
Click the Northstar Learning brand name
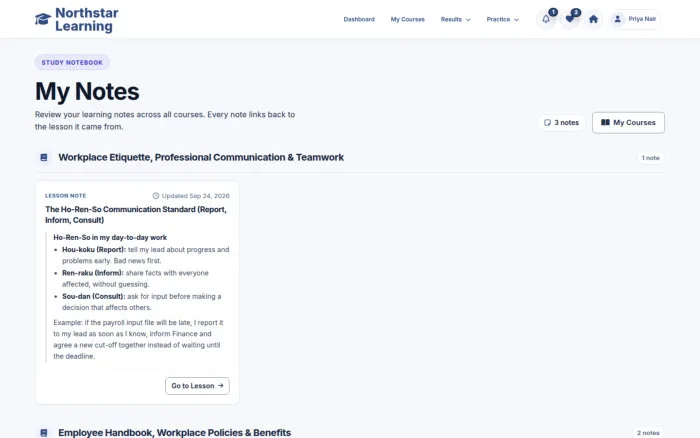pos(87,19)
